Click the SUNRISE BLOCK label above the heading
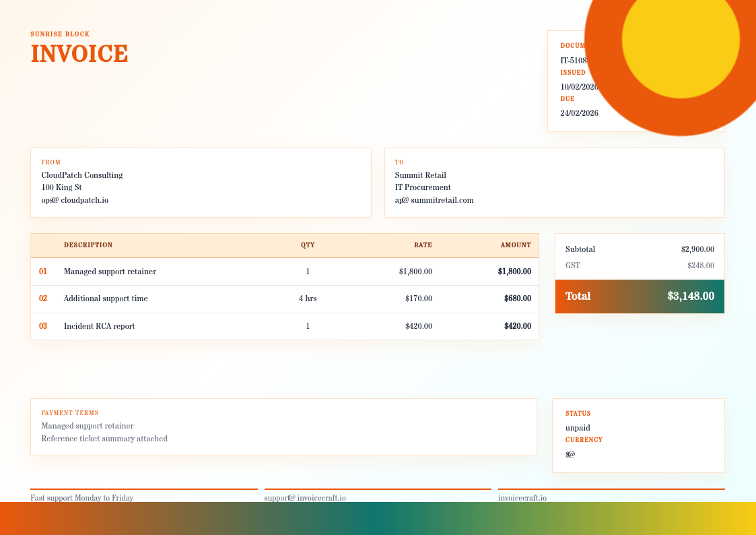This screenshot has height=535, width=756. (60, 34)
